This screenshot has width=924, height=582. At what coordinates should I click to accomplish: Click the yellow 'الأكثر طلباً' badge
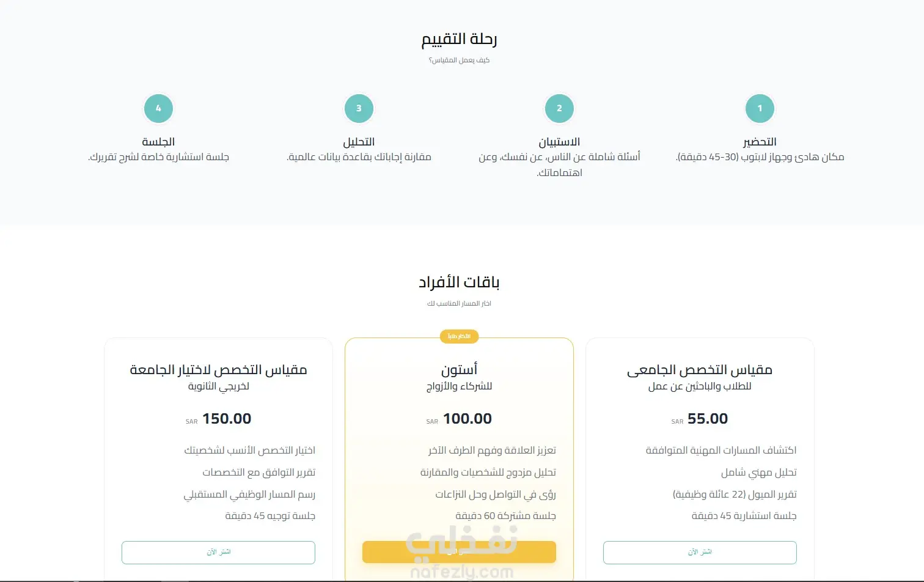click(459, 336)
